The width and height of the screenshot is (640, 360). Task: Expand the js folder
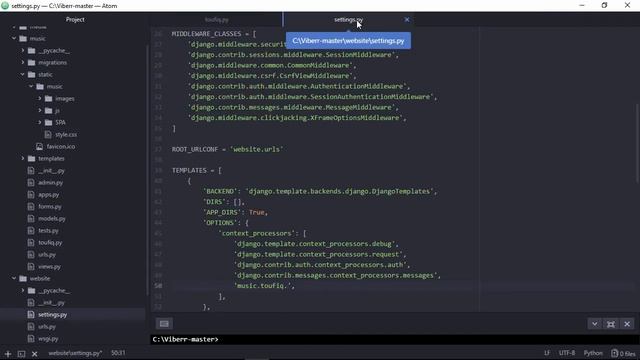tap(40, 111)
